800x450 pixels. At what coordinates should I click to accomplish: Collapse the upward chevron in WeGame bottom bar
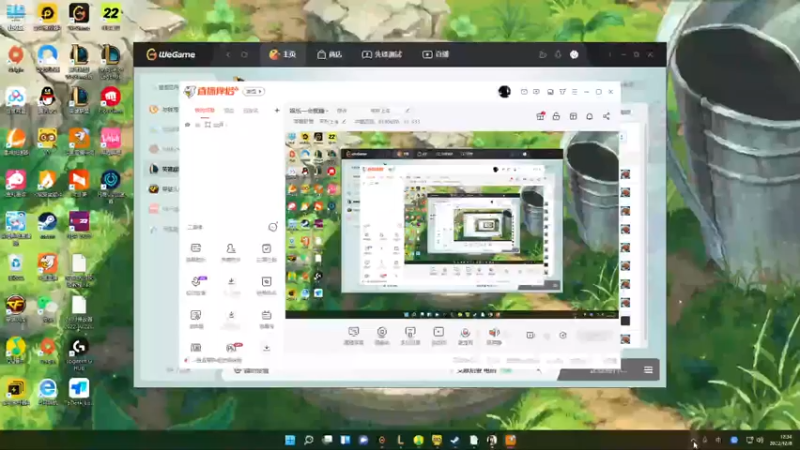[538, 371]
